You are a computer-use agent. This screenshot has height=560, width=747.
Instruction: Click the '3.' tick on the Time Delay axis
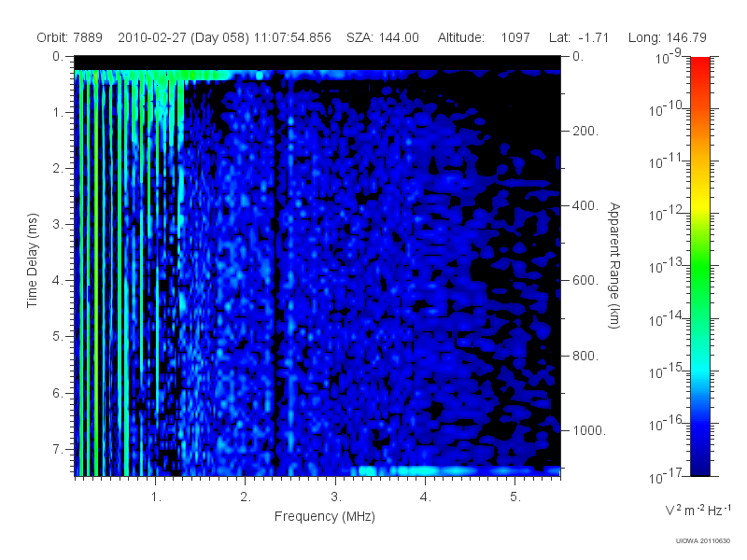pyautogui.click(x=58, y=224)
